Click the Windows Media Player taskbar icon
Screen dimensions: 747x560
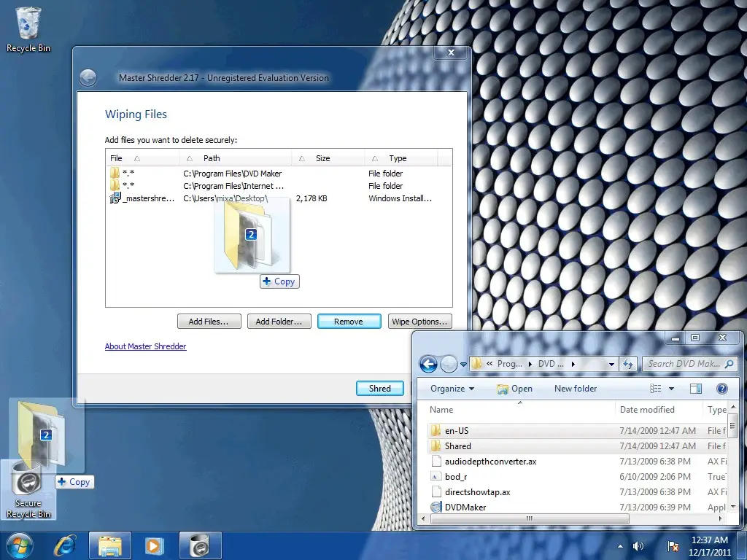coord(154,545)
